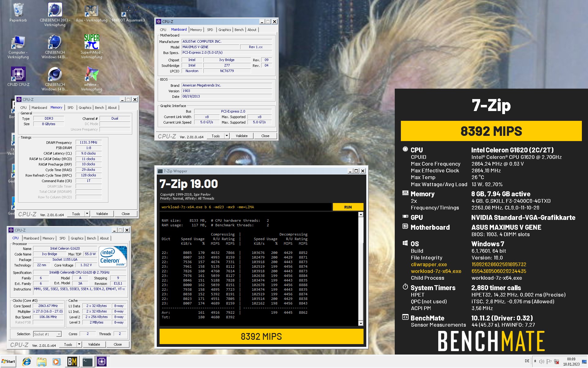
Task: Switch to 7-Zip Wrapper console taskbar icon
Action: click(87, 362)
